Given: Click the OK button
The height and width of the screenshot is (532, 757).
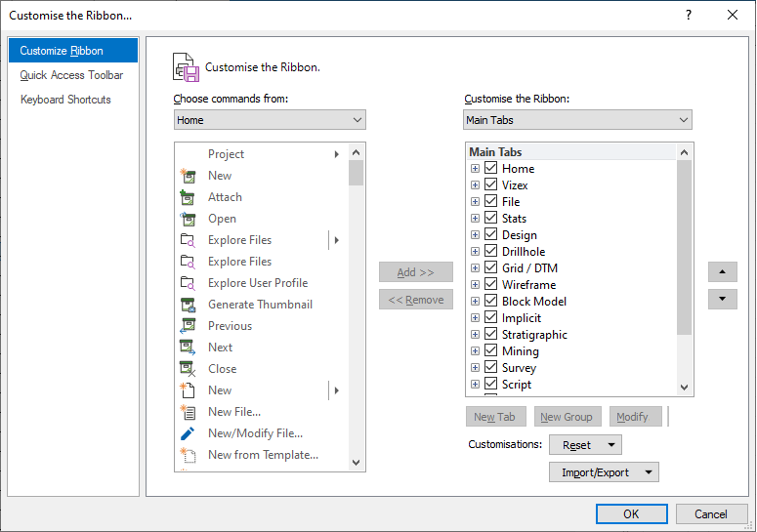Looking at the screenshot, I should coord(631,514).
